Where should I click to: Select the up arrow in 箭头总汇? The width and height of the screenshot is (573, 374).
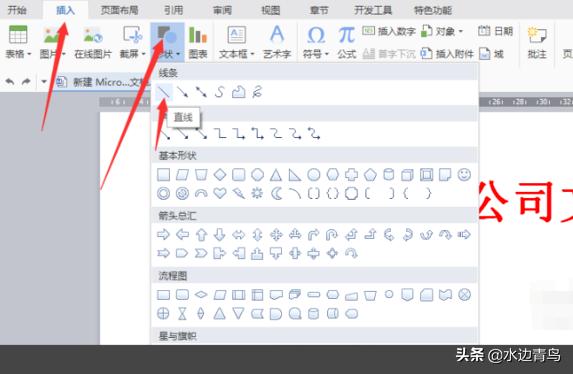(201, 234)
